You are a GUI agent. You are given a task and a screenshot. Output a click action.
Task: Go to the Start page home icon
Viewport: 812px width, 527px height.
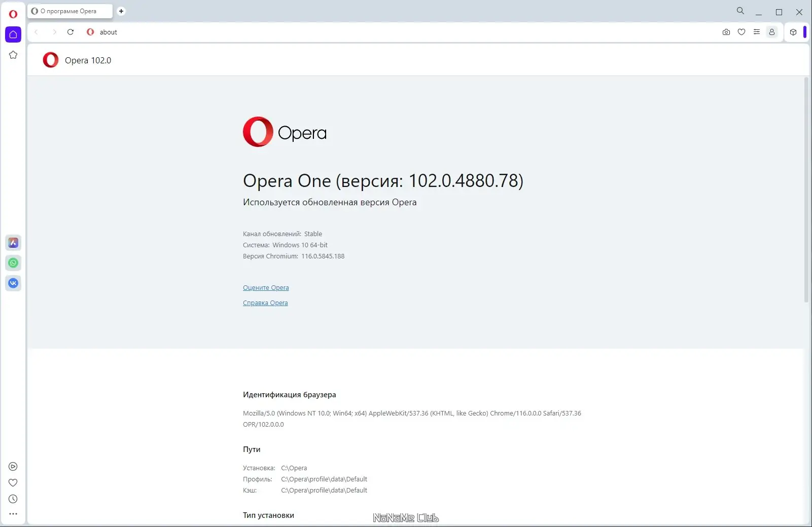click(x=13, y=34)
